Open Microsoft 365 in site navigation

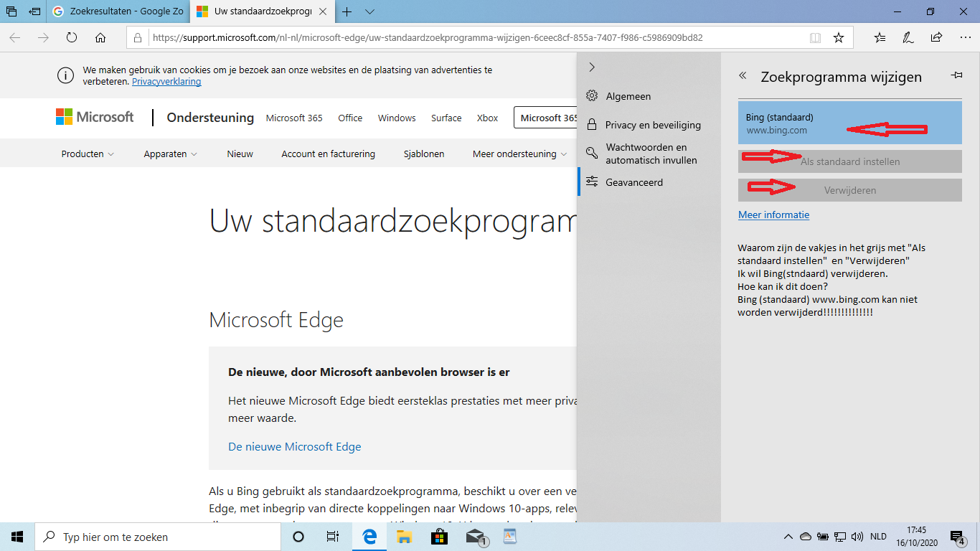[x=294, y=118]
